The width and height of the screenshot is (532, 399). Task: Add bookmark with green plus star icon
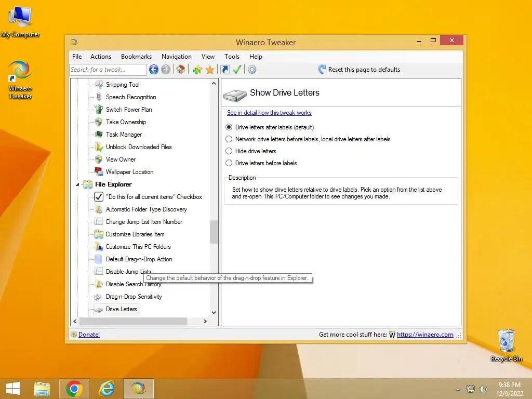[x=197, y=70]
